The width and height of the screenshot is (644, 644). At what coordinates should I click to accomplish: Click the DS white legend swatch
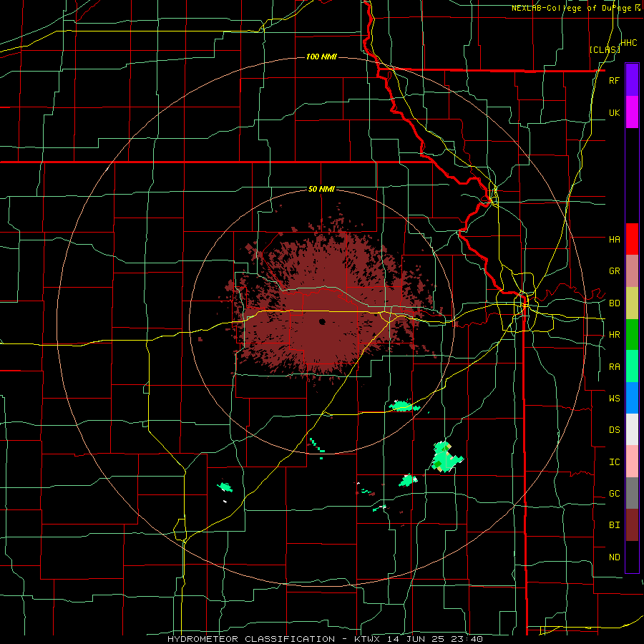coord(632,429)
